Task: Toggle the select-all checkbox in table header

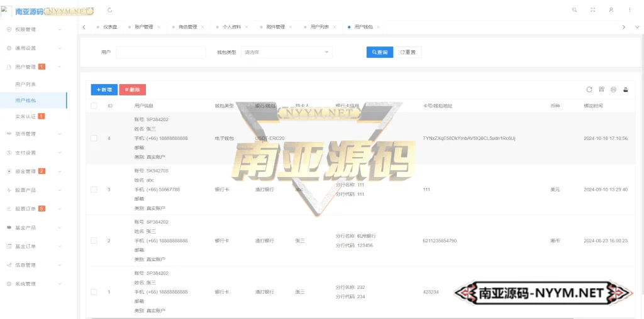Action: tap(94, 105)
